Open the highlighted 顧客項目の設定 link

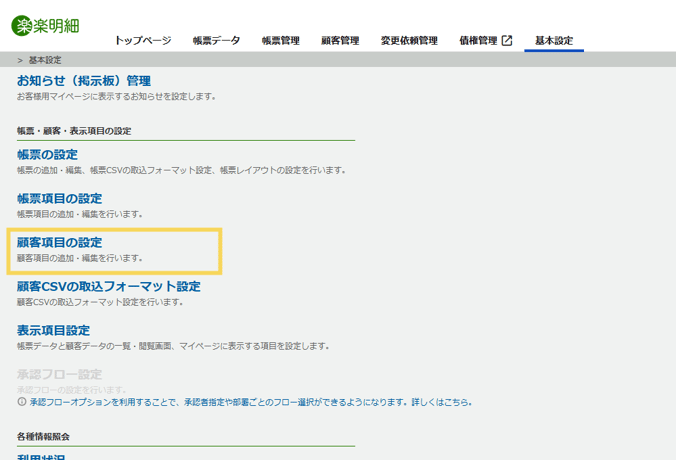click(59, 242)
